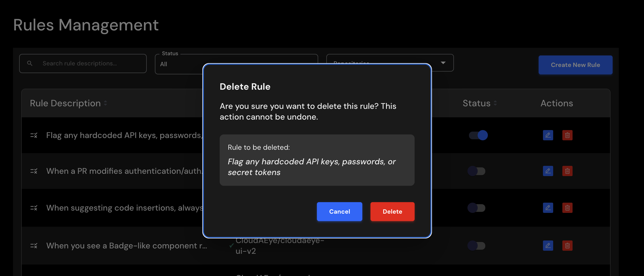Click Cancel in the Delete Rule dialog
This screenshot has width=644, height=276.
pos(339,211)
